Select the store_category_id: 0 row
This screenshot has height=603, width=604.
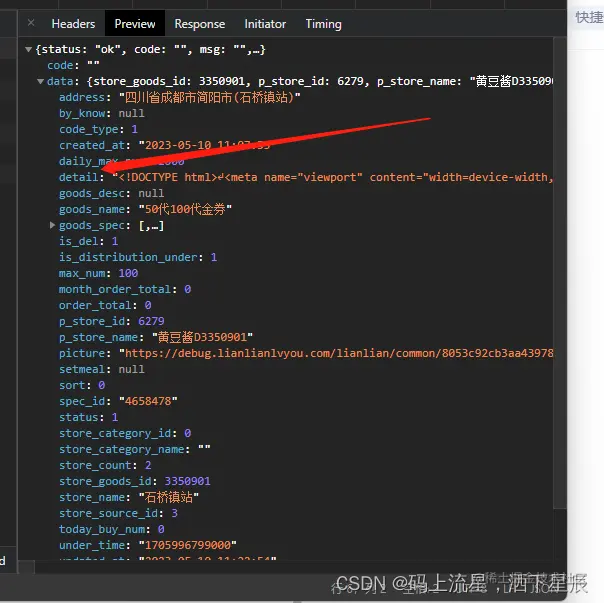click(125, 433)
